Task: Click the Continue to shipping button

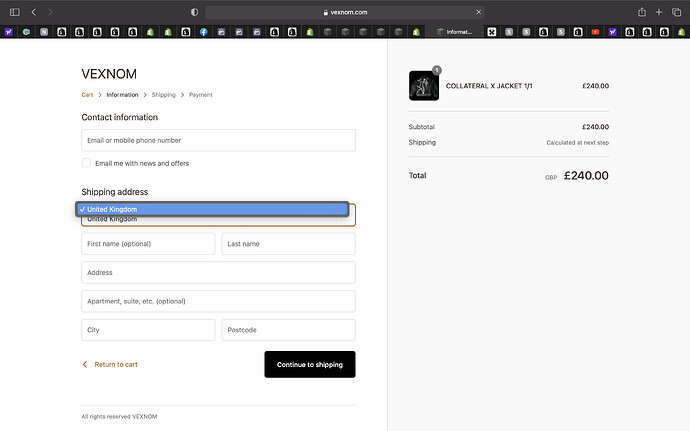Action: click(310, 365)
